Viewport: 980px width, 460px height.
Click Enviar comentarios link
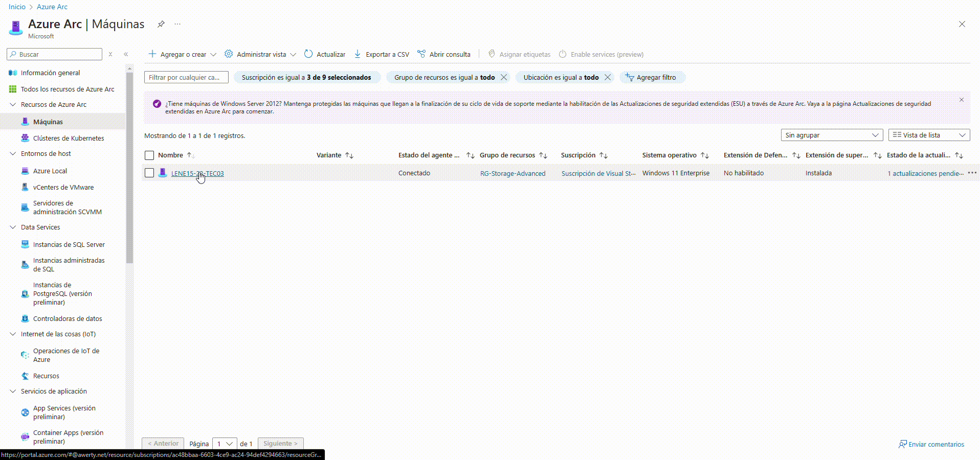tap(931, 444)
